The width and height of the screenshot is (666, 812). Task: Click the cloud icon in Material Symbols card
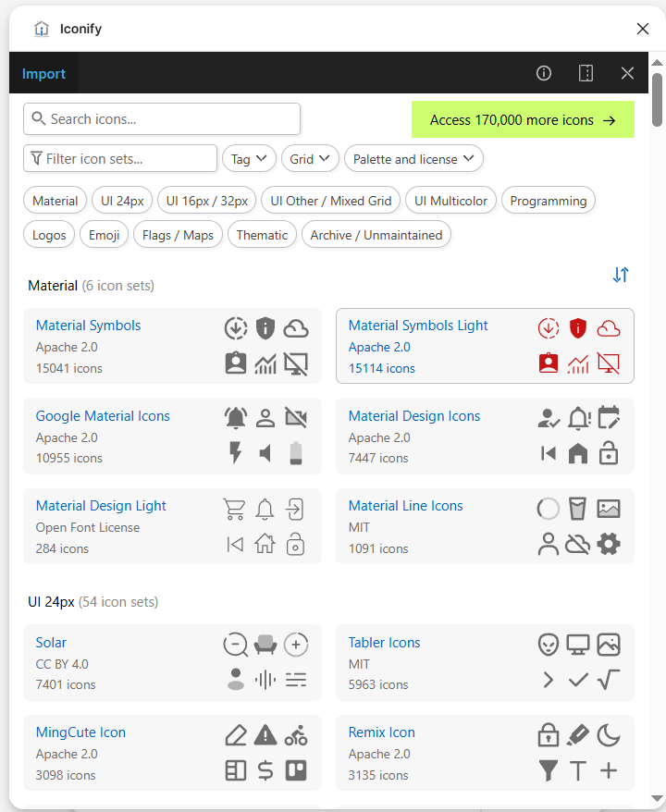point(296,329)
